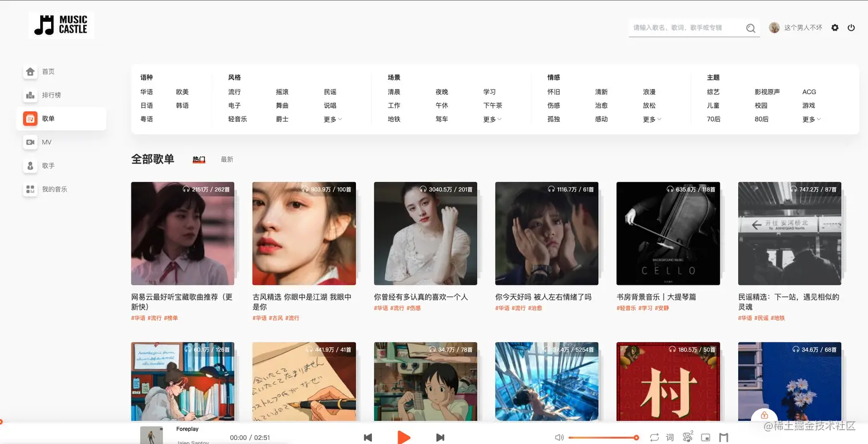868x444 pixels.
Task: Click the playback progress handle at left edge
Action: click(1, 422)
